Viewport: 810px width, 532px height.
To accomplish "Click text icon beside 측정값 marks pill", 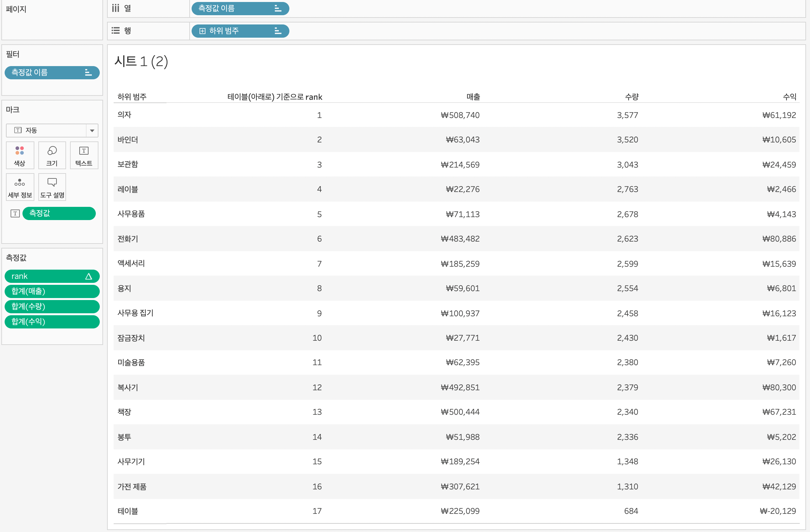I will tap(15, 213).
